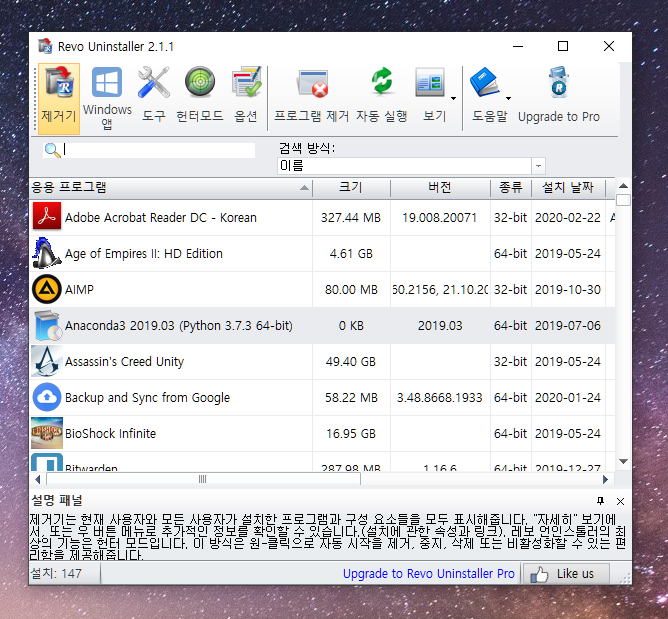Click the Like us button
Image resolution: width=668 pixels, height=619 pixels.
click(x=566, y=574)
